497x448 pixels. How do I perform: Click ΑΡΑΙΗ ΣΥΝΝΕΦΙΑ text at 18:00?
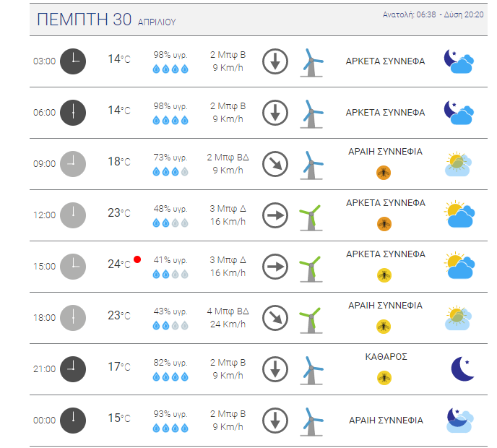tap(386, 306)
